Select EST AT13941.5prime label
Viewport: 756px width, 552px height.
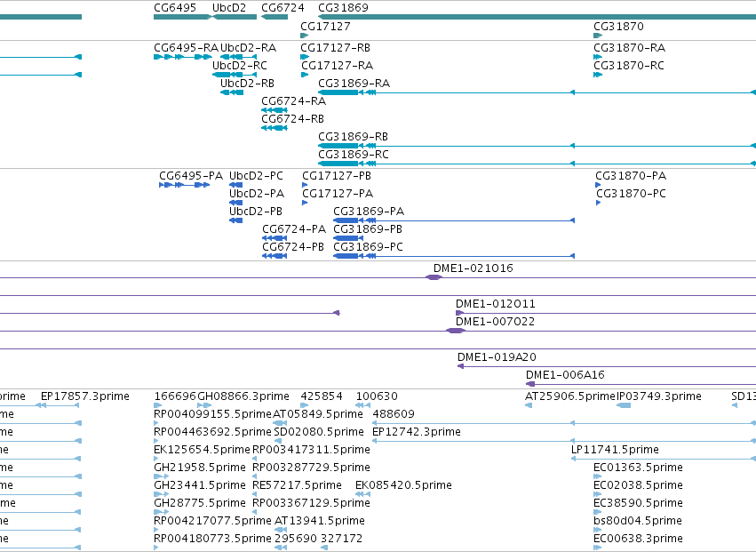coord(319,522)
